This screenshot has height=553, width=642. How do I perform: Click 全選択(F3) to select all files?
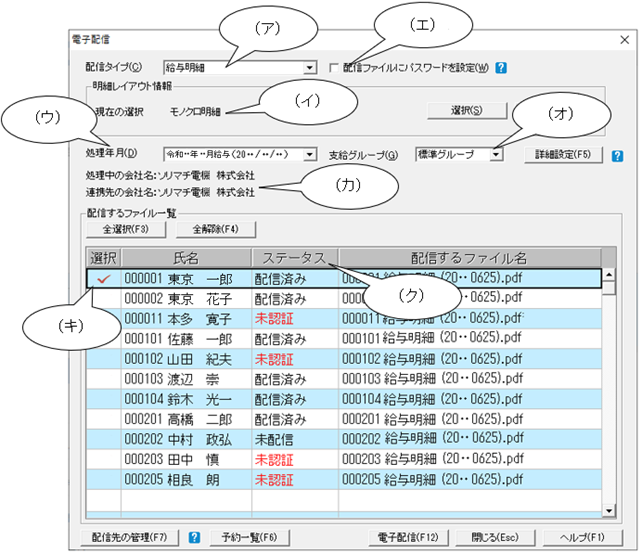[126, 229]
